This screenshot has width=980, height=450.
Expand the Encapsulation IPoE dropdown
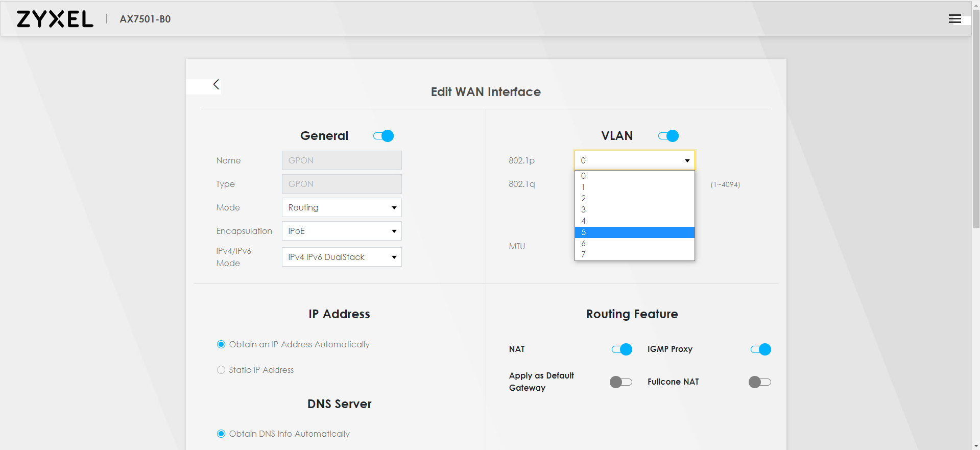tap(342, 231)
